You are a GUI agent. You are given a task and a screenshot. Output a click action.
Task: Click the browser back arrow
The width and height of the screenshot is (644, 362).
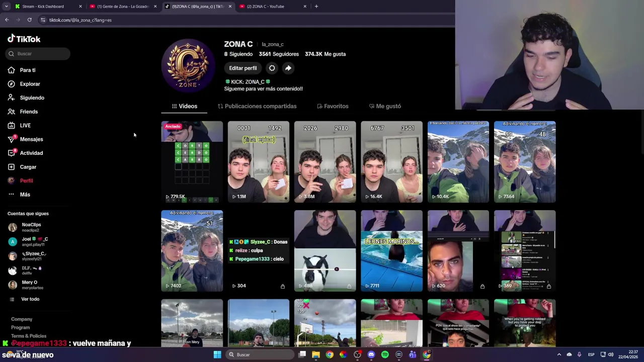pos(7,20)
